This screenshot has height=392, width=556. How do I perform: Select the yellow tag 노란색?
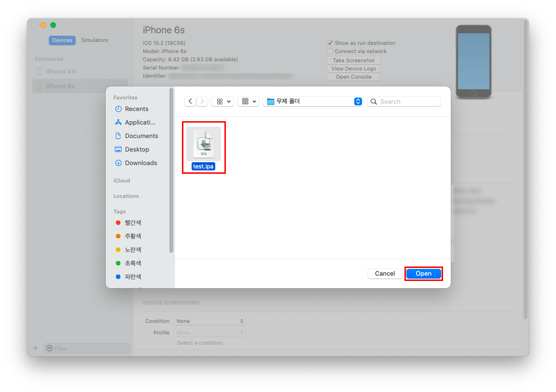coord(133,250)
